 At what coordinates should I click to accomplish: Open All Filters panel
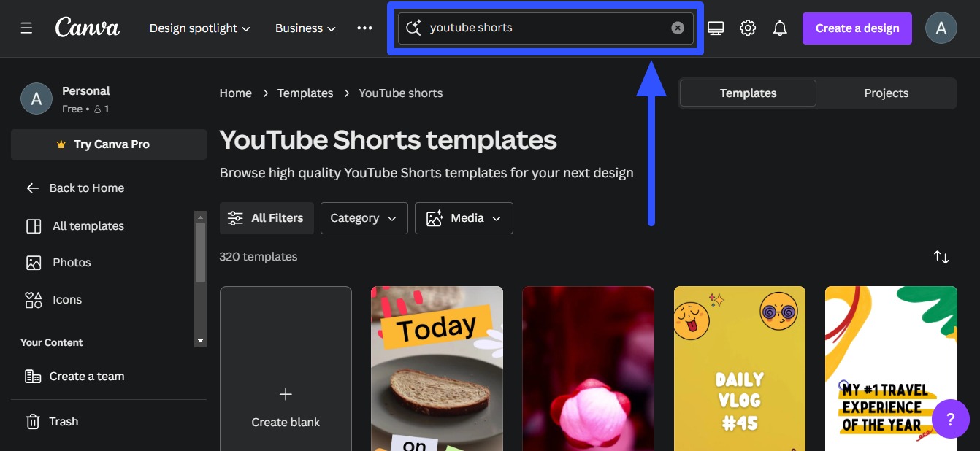pos(267,217)
